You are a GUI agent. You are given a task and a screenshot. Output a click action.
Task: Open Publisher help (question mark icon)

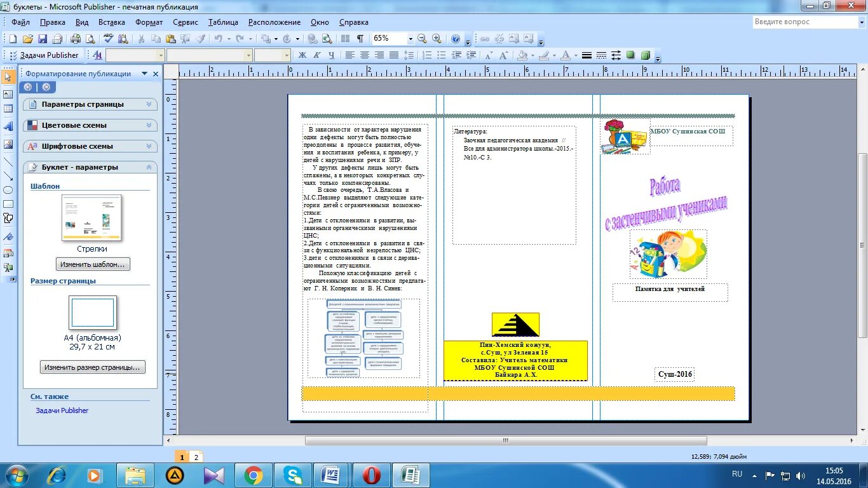pyautogui.click(x=456, y=39)
